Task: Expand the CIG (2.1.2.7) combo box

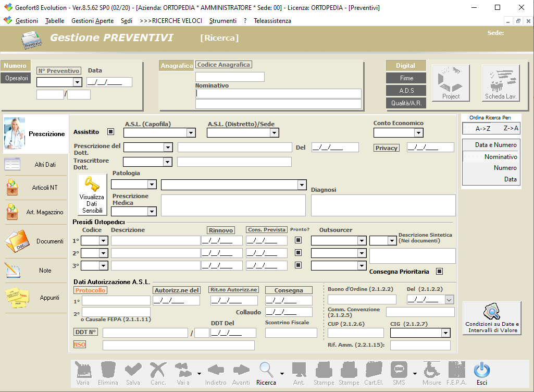Action: point(445,333)
